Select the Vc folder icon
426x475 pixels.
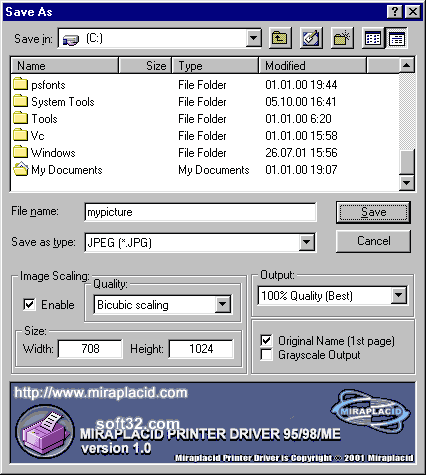pos(20,135)
